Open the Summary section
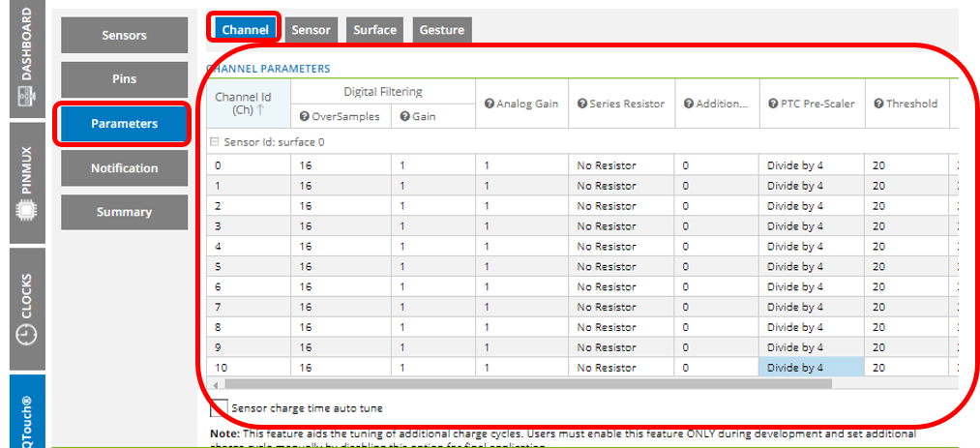This screenshot has width=980, height=448. (124, 212)
